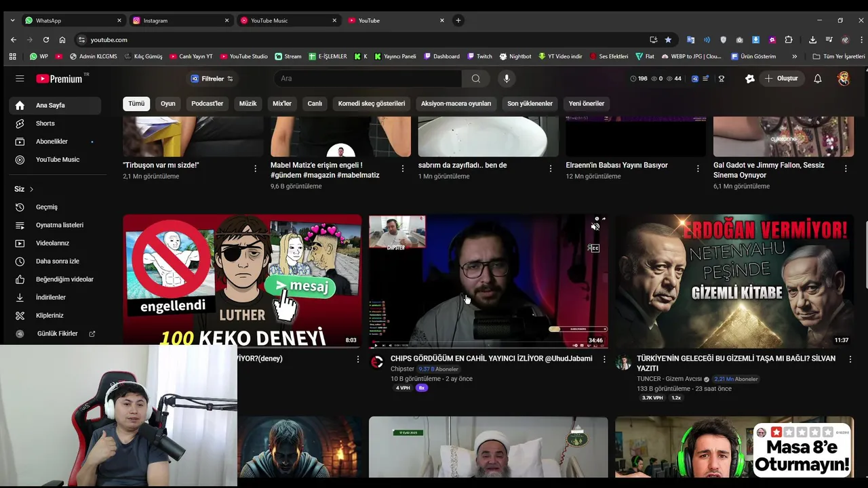Click the address bar showing youtube.com
The image size is (868, 488).
coord(366,40)
